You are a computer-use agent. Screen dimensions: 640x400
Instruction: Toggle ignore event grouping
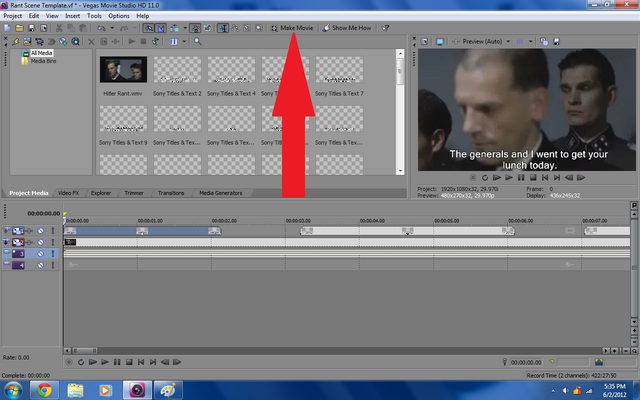(207, 28)
